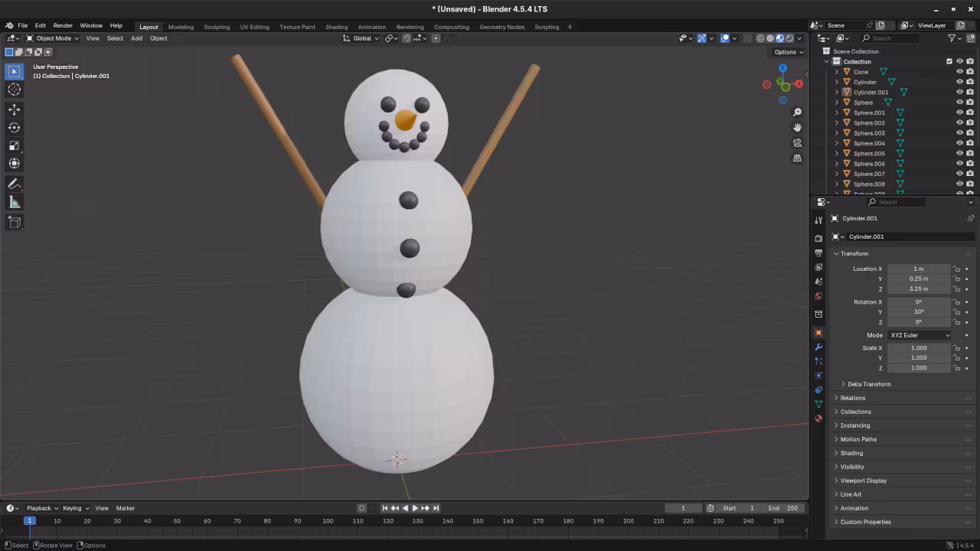Viewport: 980px width, 551px height.
Task: Click the keyframe dot beside Location X
Action: [x=966, y=269]
